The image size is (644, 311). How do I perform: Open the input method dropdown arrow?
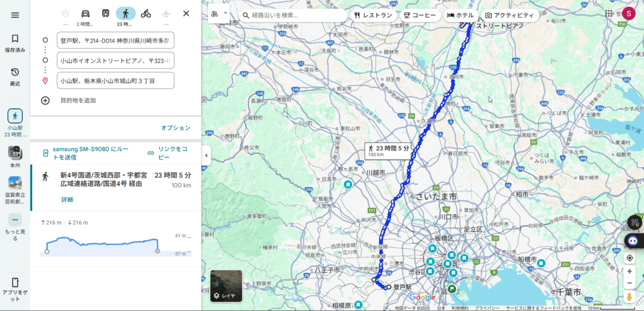(x=225, y=14)
